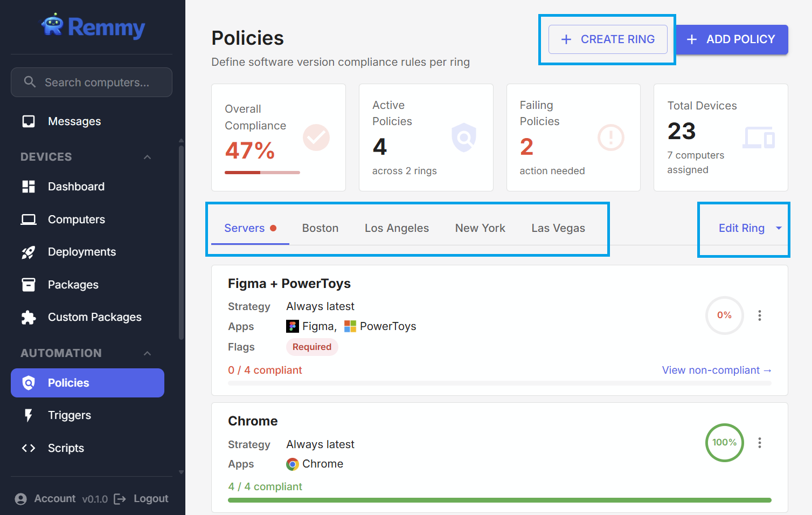Click the Chrome compliance progress bar

(499, 500)
